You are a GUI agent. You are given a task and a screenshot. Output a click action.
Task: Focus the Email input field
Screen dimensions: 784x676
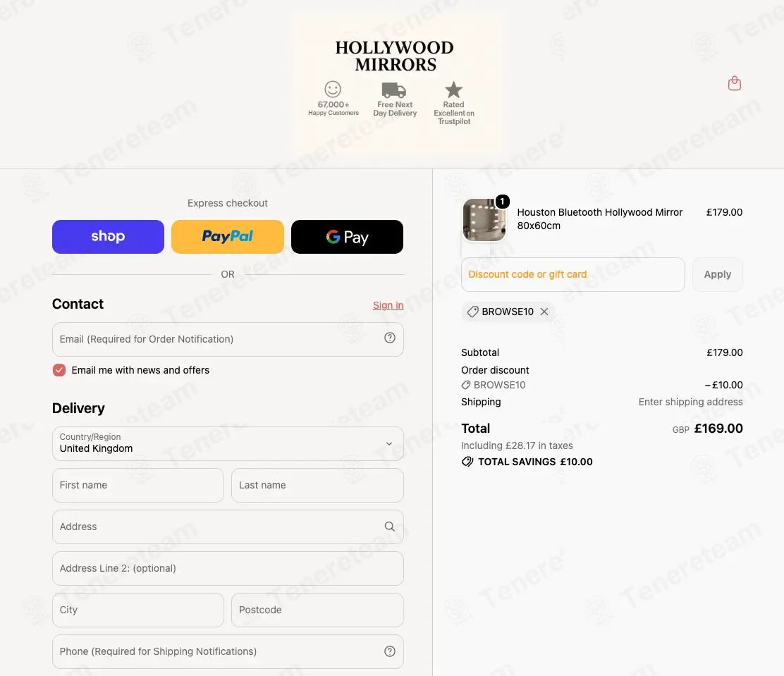[x=228, y=339]
